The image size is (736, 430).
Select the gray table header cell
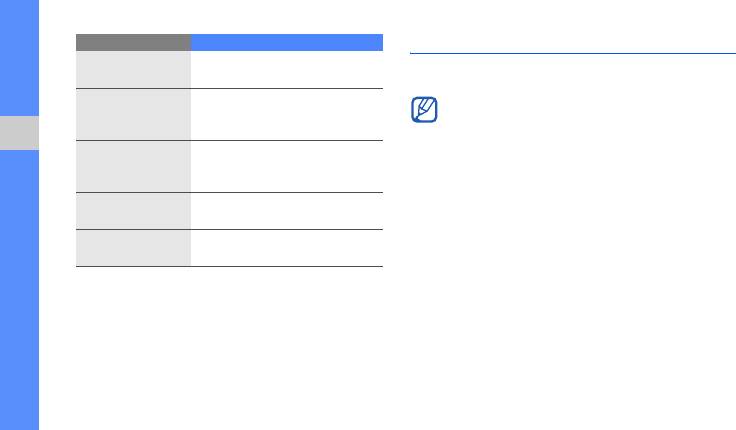(x=133, y=43)
